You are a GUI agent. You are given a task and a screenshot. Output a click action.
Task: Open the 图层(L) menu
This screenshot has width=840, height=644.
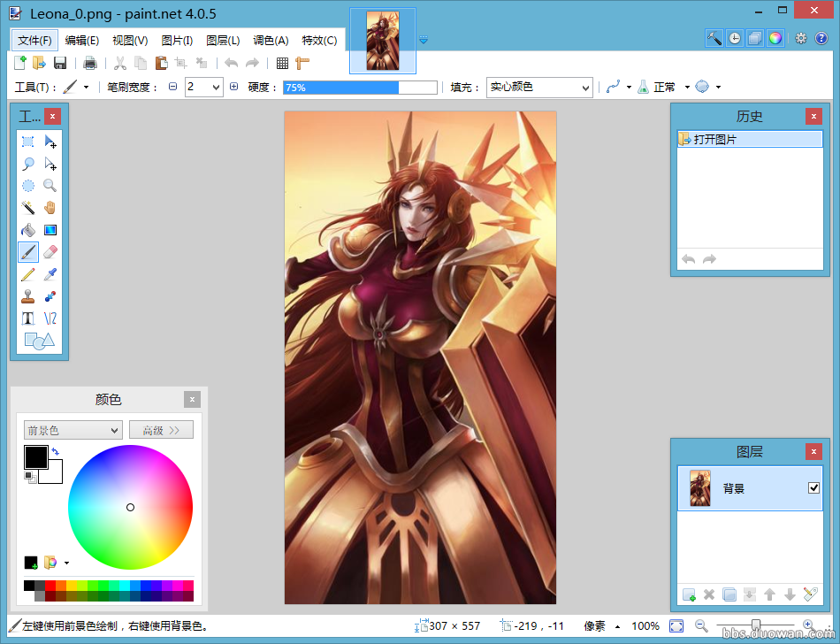(223, 41)
